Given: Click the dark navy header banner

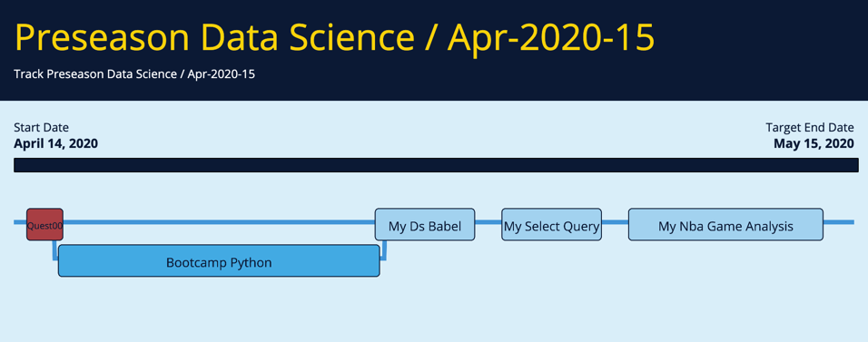Looking at the screenshot, I should (x=434, y=51).
